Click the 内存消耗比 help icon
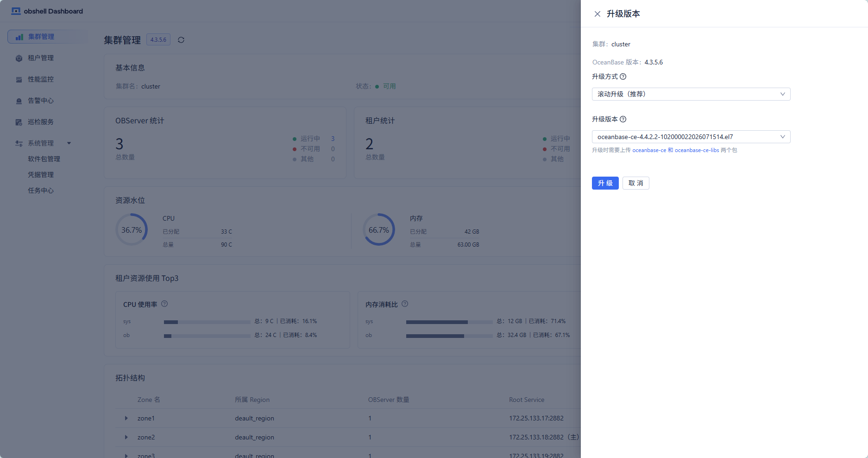This screenshot has height=458, width=868. coord(405,304)
